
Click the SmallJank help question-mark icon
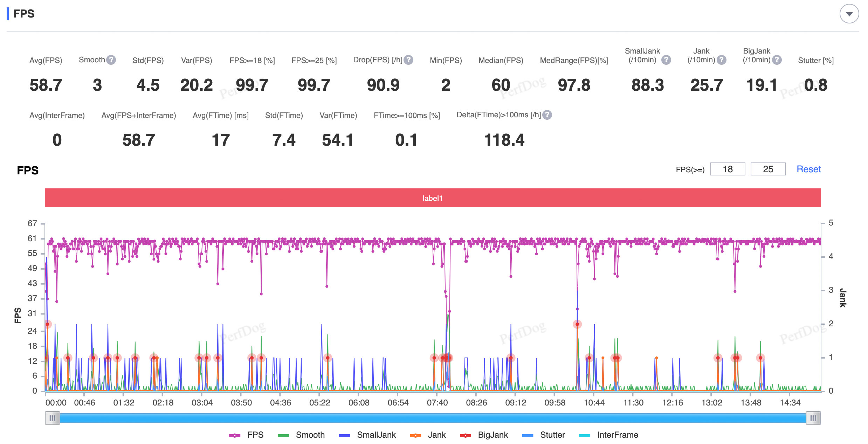pyautogui.click(x=666, y=60)
